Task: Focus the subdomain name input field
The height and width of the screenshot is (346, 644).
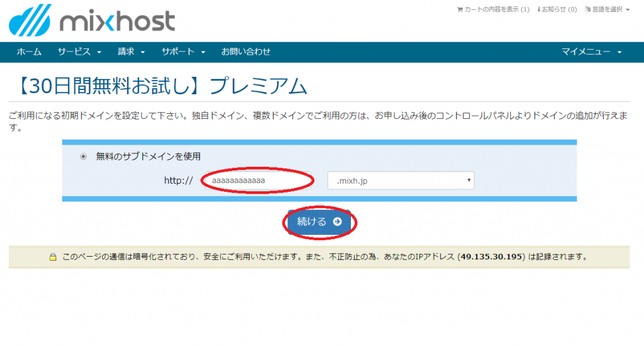Action: [257, 181]
